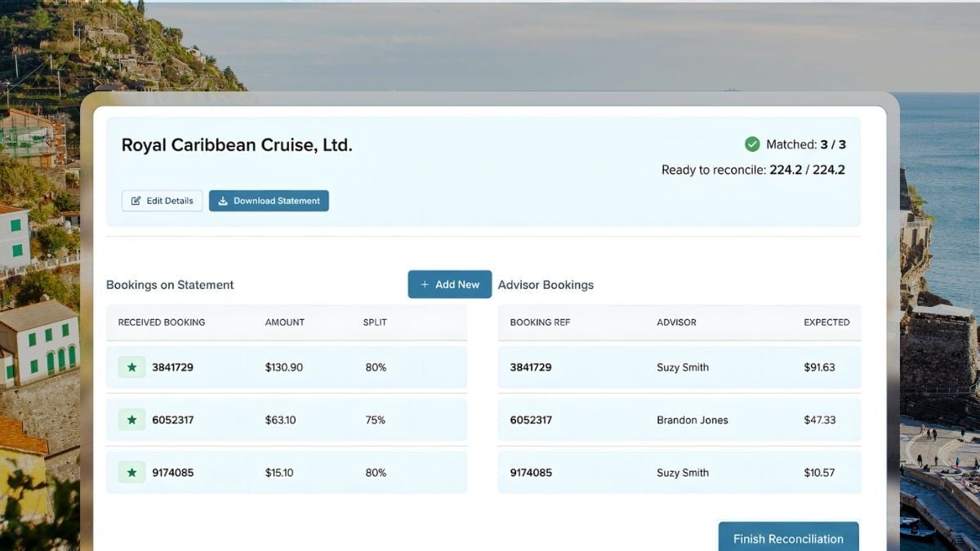
Task: Click the $63.10 amount
Action: point(281,420)
